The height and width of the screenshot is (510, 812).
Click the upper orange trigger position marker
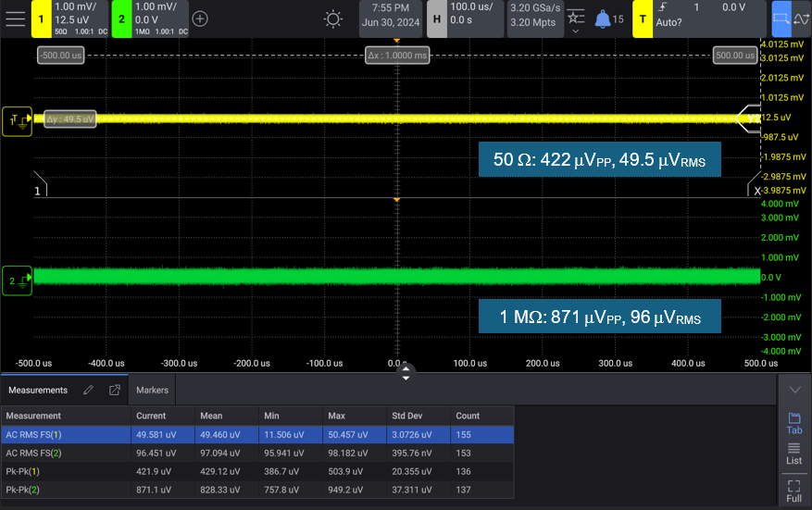click(396, 41)
